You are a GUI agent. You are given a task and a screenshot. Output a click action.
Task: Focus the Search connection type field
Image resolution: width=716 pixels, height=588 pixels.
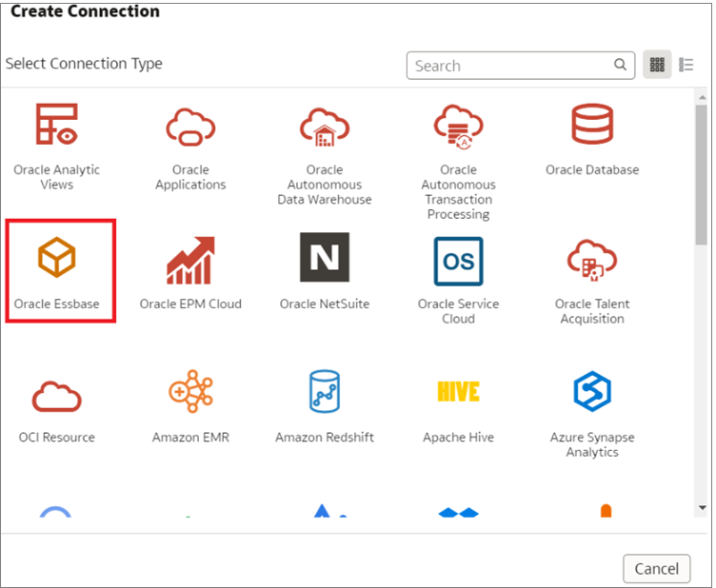coord(521,66)
